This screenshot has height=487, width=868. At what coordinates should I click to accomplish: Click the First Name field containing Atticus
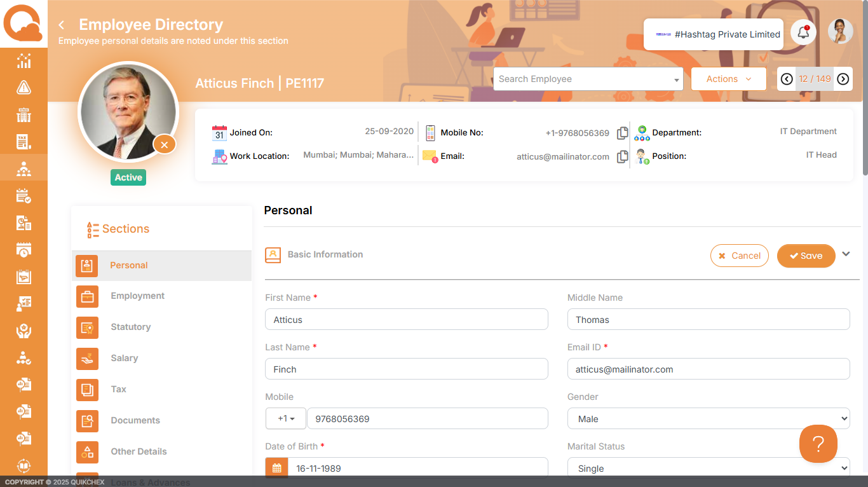(x=407, y=319)
